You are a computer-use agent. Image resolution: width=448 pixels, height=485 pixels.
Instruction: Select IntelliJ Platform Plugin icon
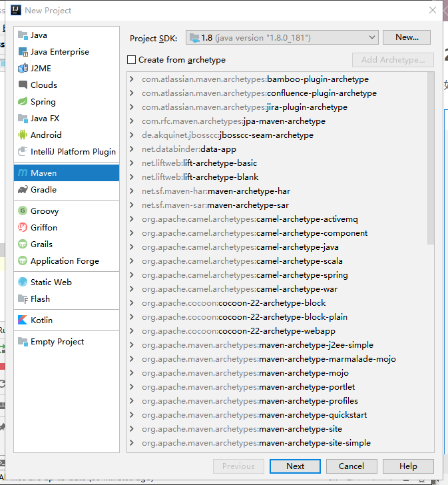click(23, 152)
